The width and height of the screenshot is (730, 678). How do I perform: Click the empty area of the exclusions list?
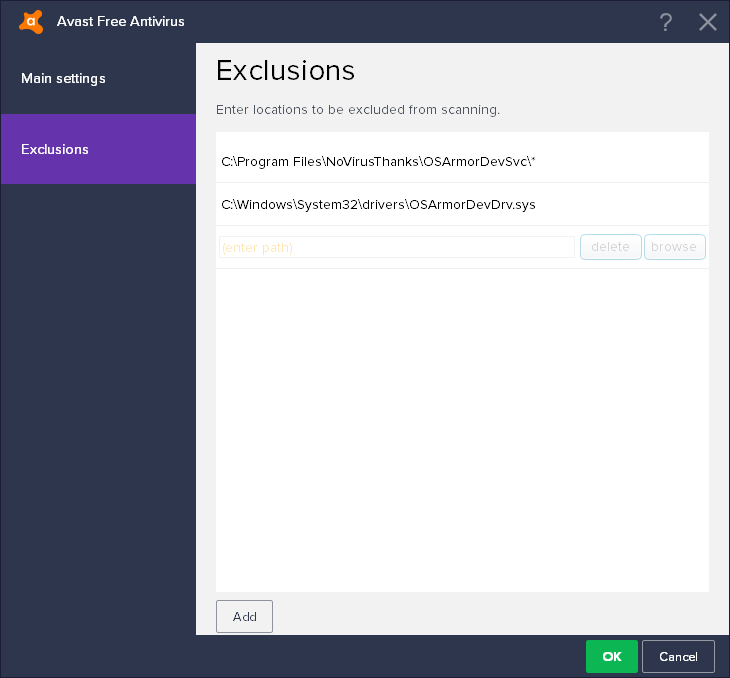(462, 430)
